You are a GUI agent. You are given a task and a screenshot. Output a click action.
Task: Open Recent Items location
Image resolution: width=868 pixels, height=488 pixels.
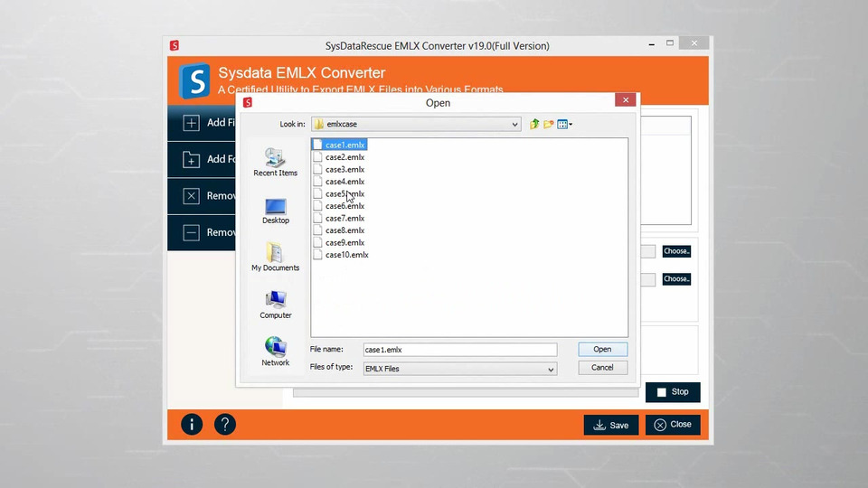coord(275,162)
